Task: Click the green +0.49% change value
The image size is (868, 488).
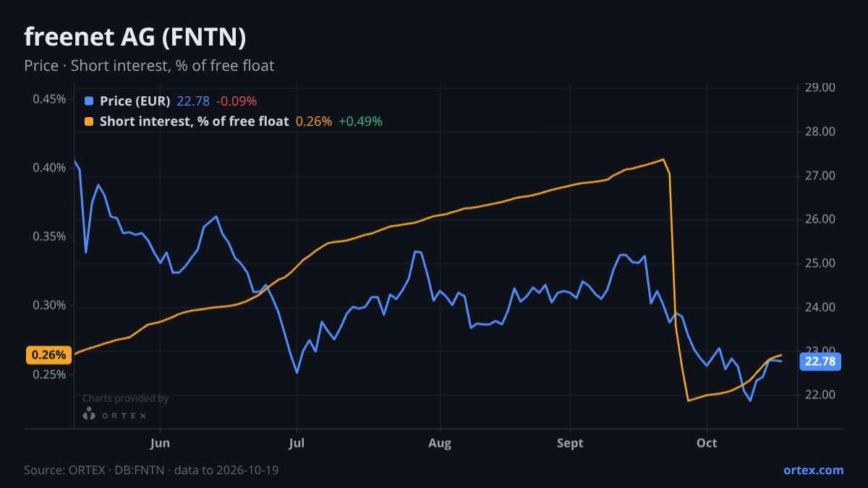Action: [360, 121]
